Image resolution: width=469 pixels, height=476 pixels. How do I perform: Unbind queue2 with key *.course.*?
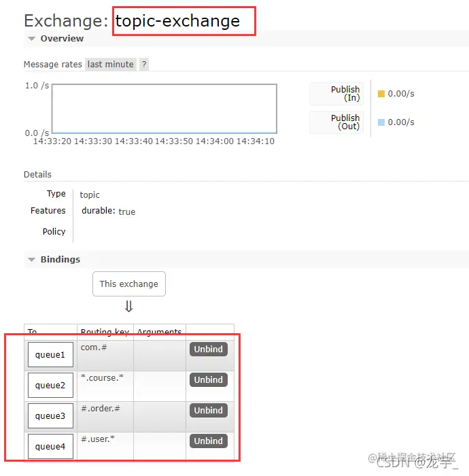click(x=209, y=379)
